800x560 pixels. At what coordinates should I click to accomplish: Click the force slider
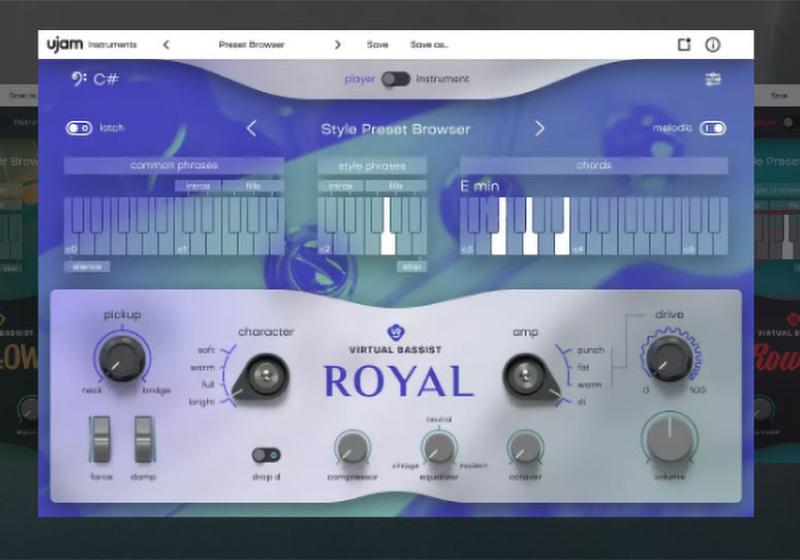[100, 439]
